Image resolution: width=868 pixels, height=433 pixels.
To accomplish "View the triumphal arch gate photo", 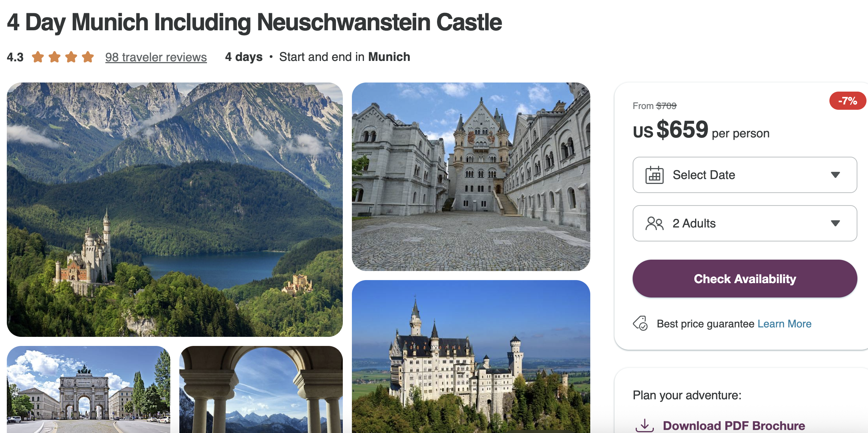I will point(89,389).
